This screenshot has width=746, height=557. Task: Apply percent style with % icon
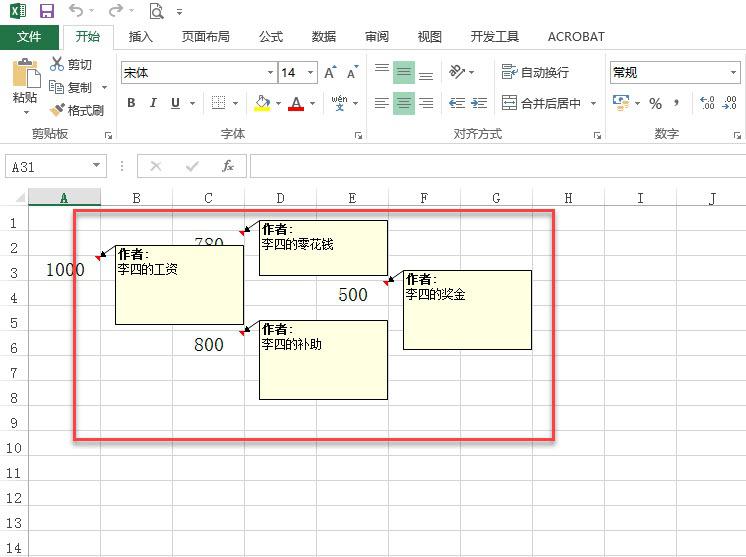click(655, 103)
